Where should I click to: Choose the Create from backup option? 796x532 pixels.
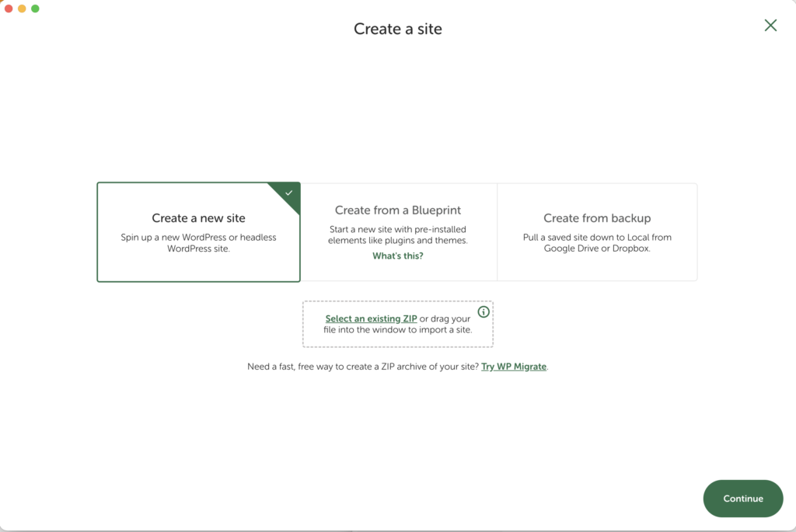click(x=597, y=218)
